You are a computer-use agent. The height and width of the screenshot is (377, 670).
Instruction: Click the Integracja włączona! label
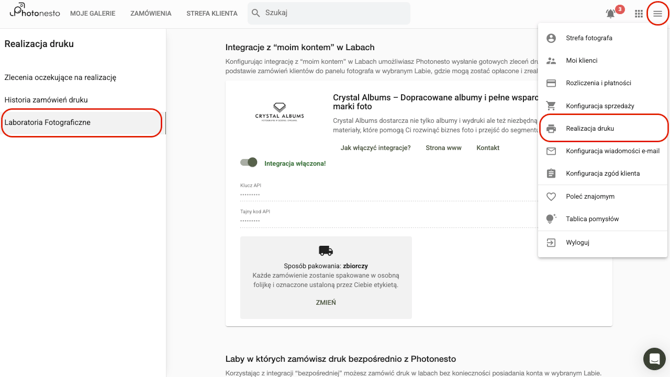[295, 163]
